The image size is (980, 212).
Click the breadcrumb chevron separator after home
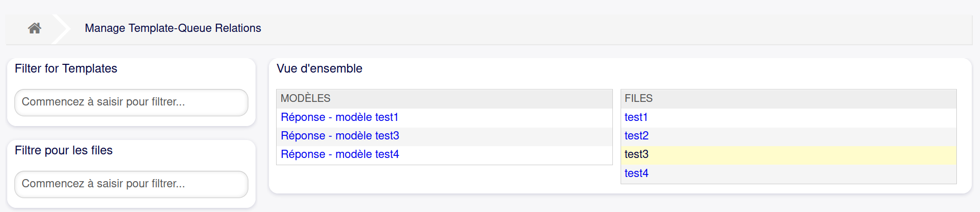coord(62,28)
